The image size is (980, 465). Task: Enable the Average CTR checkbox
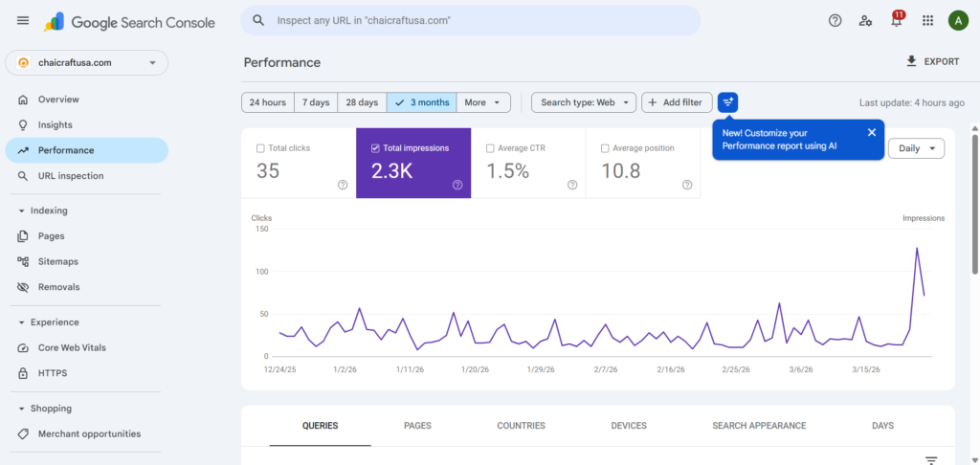pyautogui.click(x=490, y=148)
